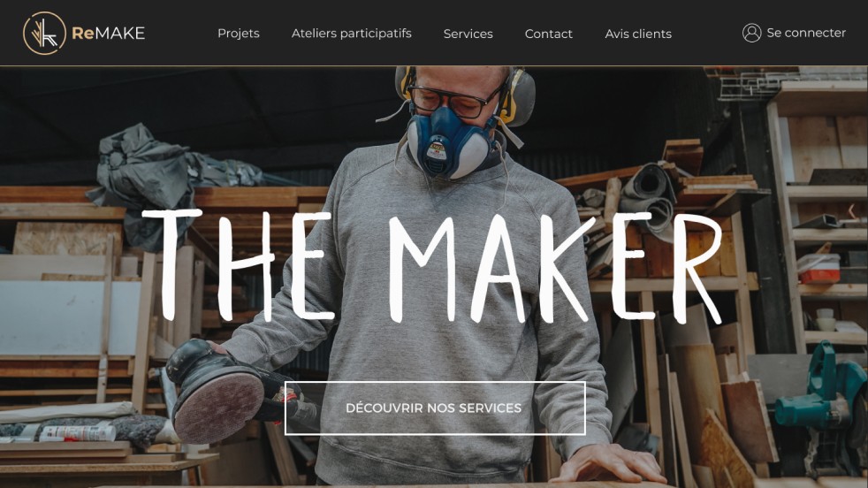Select Services in the navigation bar

468,34
